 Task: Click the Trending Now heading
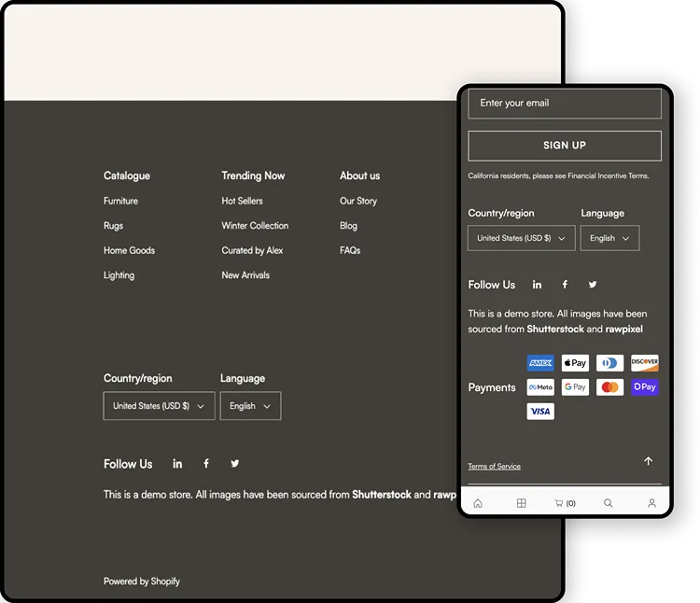pyautogui.click(x=253, y=175)
